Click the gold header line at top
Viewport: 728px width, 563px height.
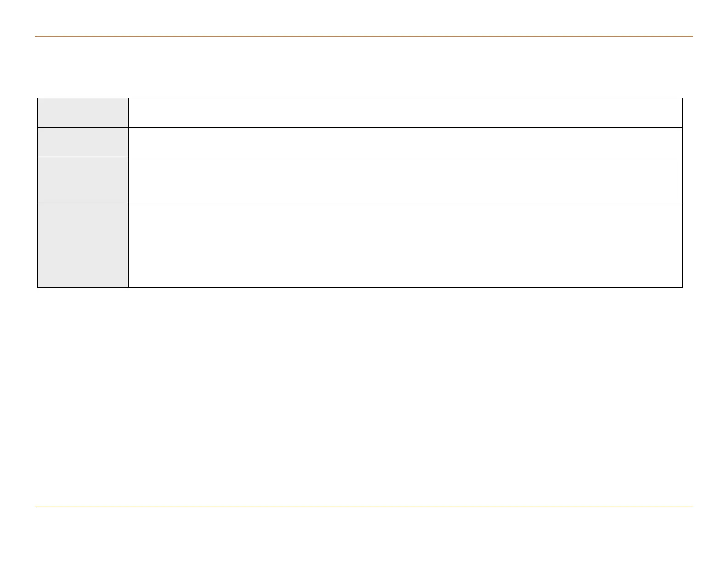(x=364, y=36)
